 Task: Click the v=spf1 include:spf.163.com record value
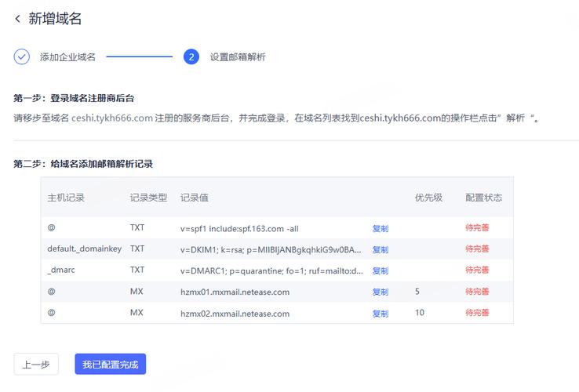(x=239, y=228)
